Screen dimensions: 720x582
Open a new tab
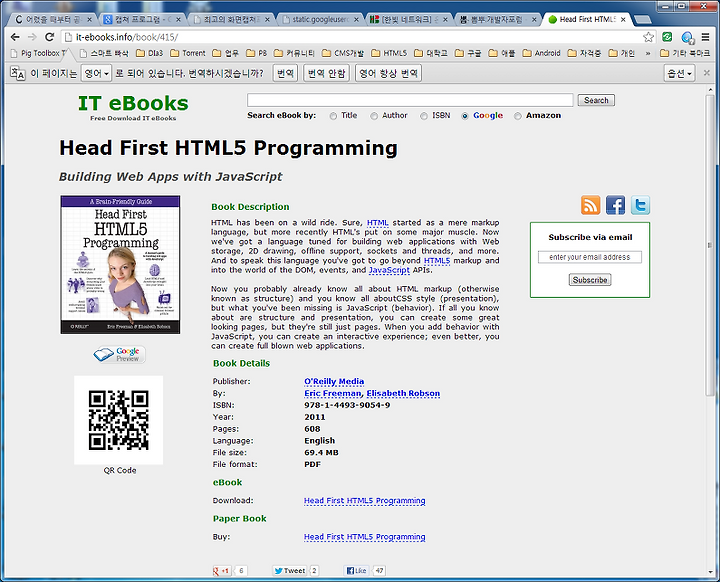click(x=642, y=19)
